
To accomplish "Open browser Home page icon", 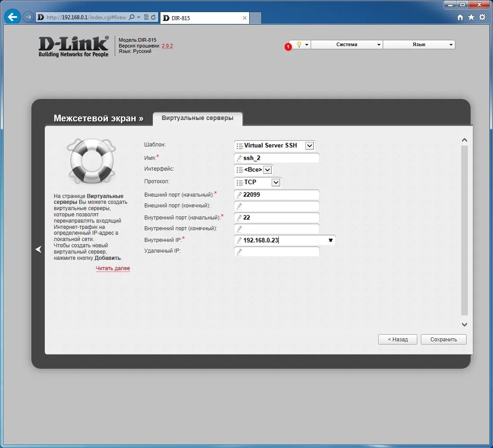I will pyautogui.click(x=460, y=17).
